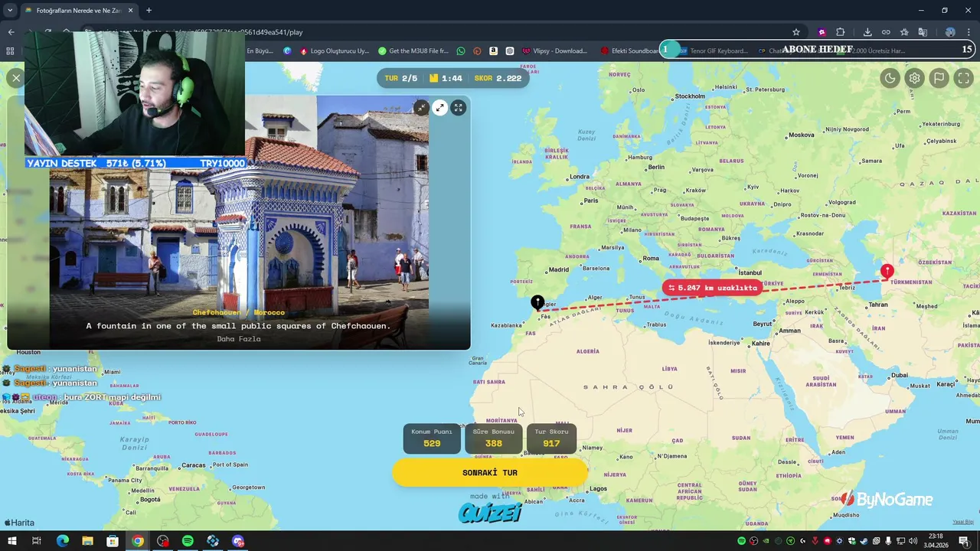Click the Madrid label on the map
Screen dimensions: 980x551
click(x=558, y=269)
